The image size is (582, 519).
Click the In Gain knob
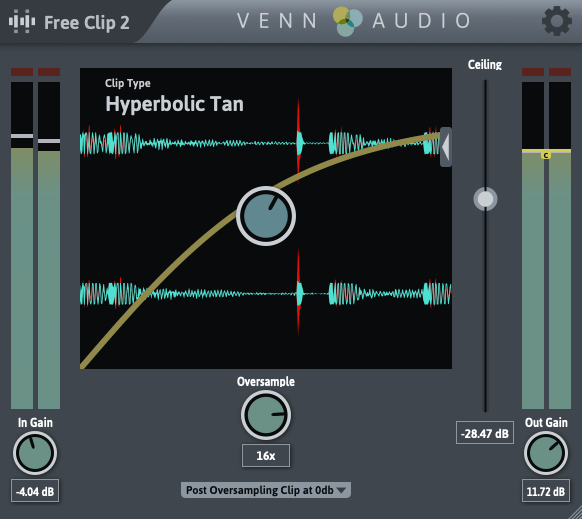point(35,453)
